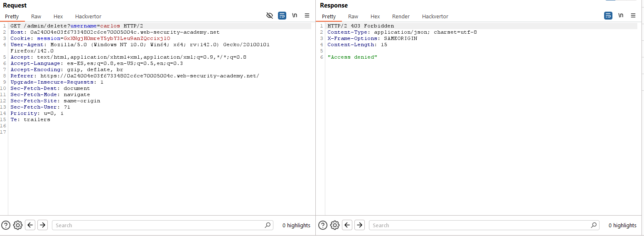Viewport: 644px width, 236px height.
Task: Go to previous match in Request search
Action: pos(30,225)
